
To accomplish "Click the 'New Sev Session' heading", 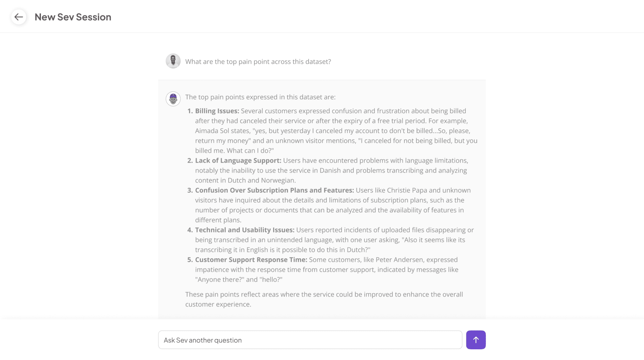I will (73, 17).
